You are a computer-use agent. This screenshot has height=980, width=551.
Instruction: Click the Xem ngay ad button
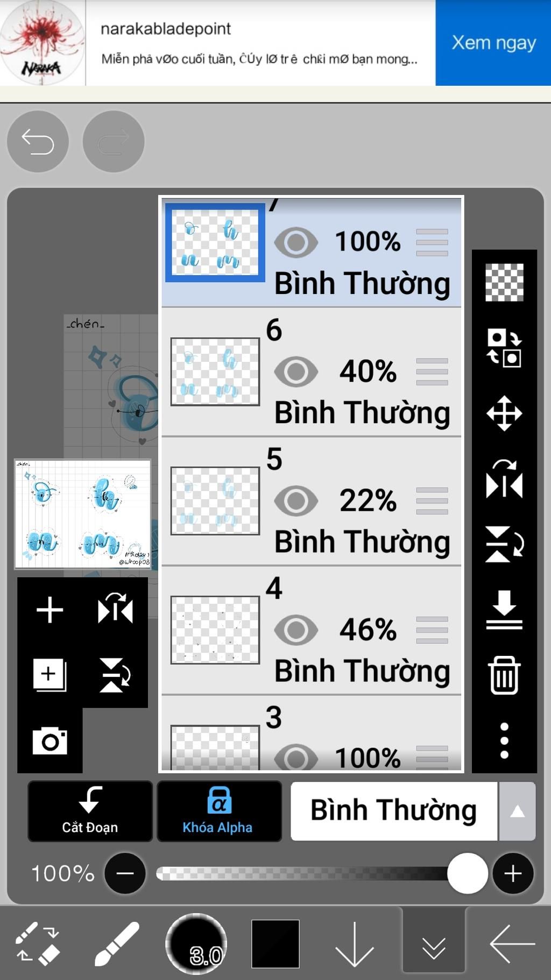pyautogui.click(x=493, y=43)
